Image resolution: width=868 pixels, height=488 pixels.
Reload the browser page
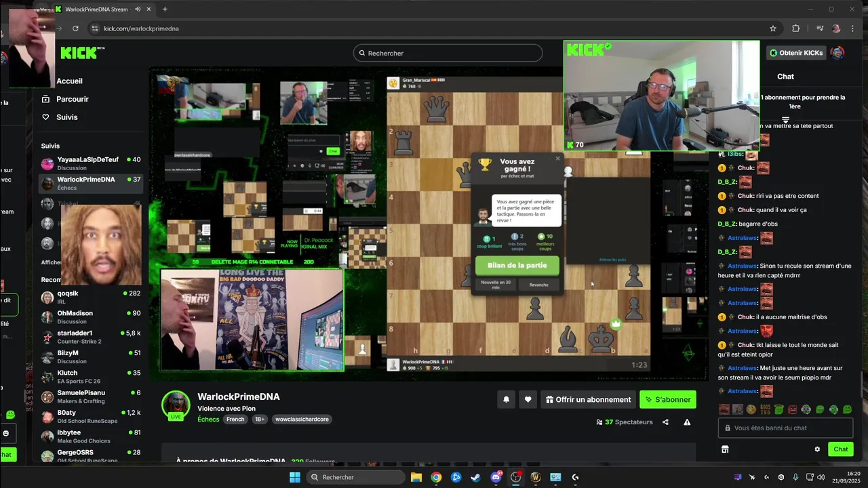75,28
